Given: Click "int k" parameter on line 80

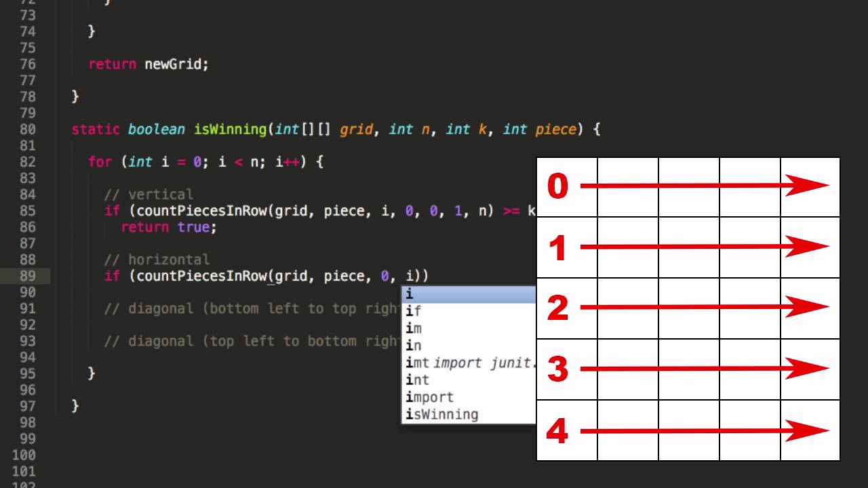Looking at the screenshot, I should click(x=467, y=129).
